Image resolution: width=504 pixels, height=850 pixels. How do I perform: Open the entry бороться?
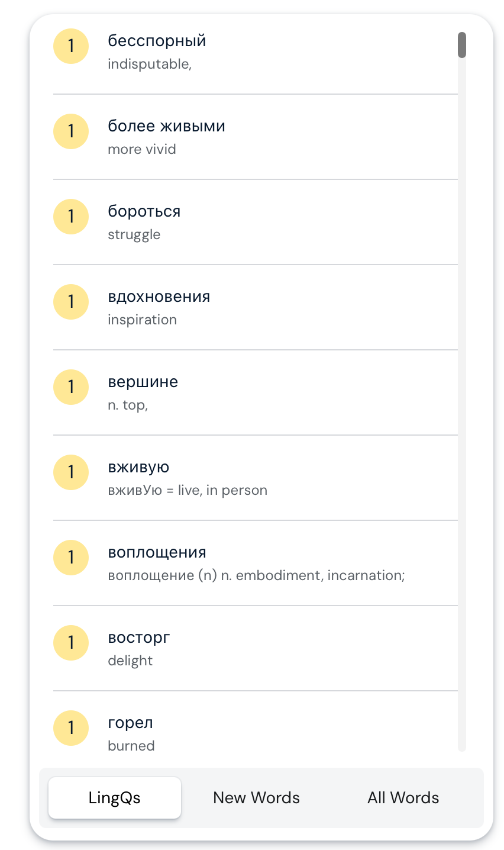tap(144, 211)
